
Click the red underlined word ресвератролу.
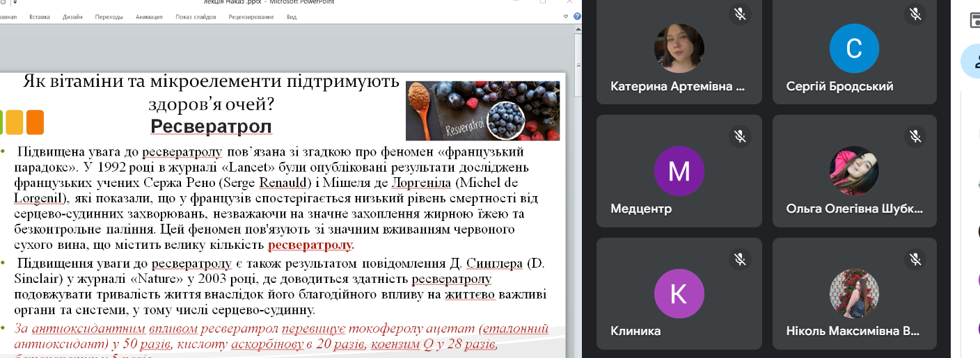pyautogui.click(x=311, y=245)
